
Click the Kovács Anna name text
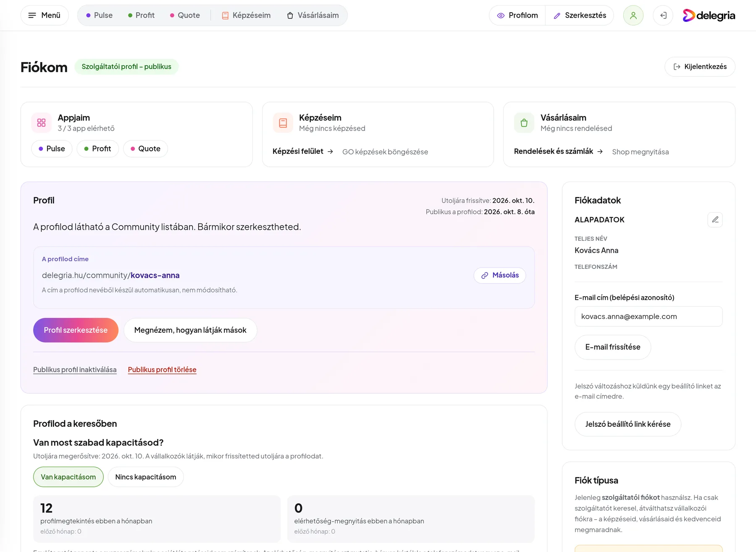click(596, 250)
